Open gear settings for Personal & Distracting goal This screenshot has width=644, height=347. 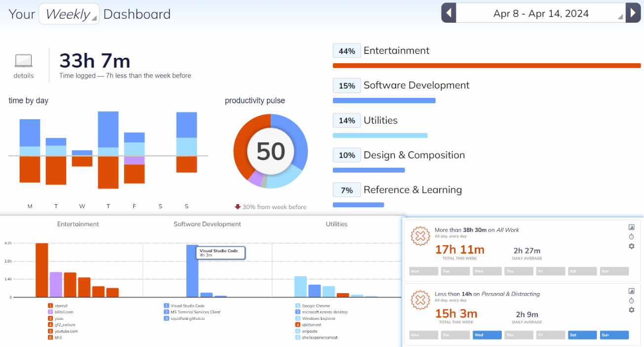pyautogui.click(x=631, y=310)
